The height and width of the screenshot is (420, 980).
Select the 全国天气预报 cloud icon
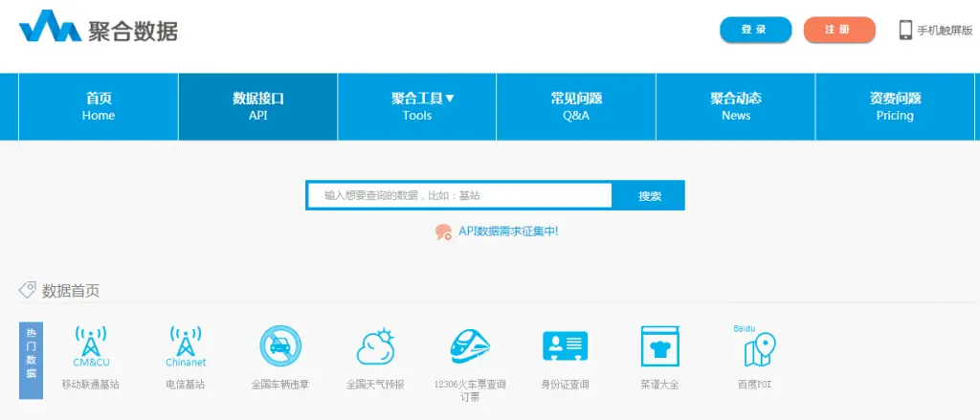[375, 346]
